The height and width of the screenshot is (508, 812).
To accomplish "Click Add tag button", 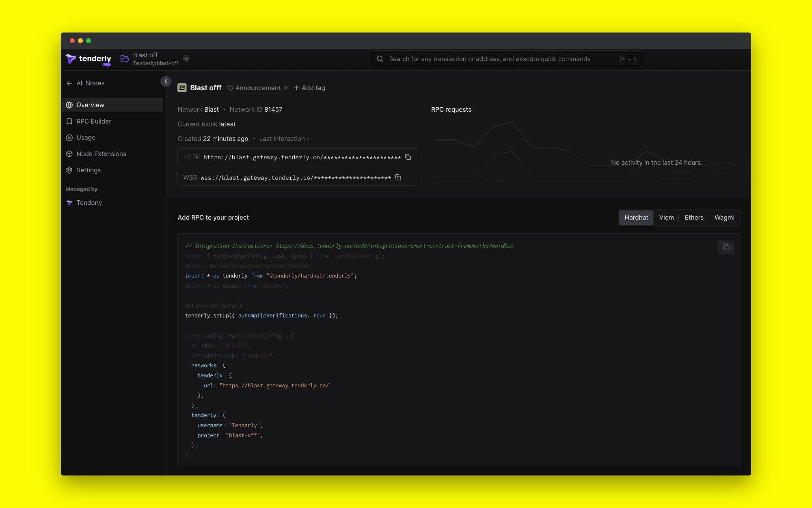I will tap(309, 88).
